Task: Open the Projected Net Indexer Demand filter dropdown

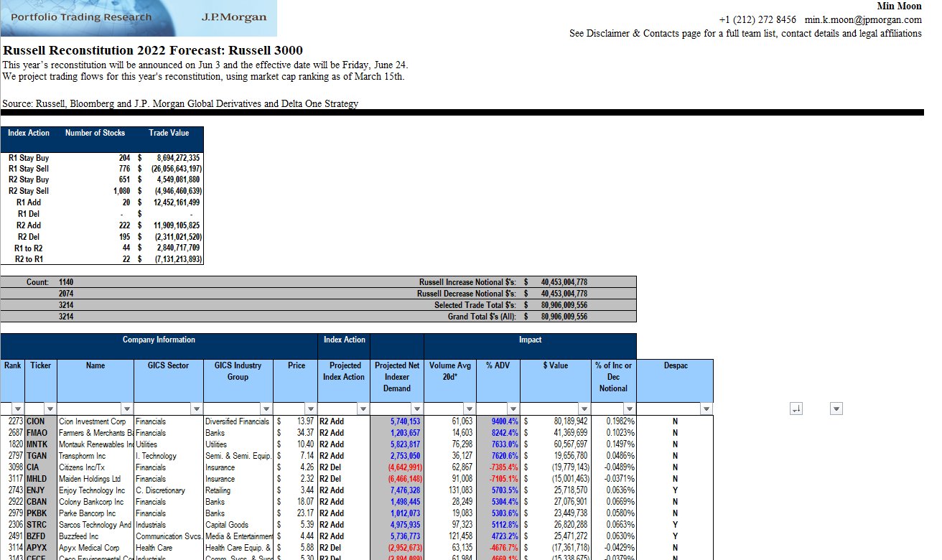Action: pyautogui.click(x=417, y=409)
